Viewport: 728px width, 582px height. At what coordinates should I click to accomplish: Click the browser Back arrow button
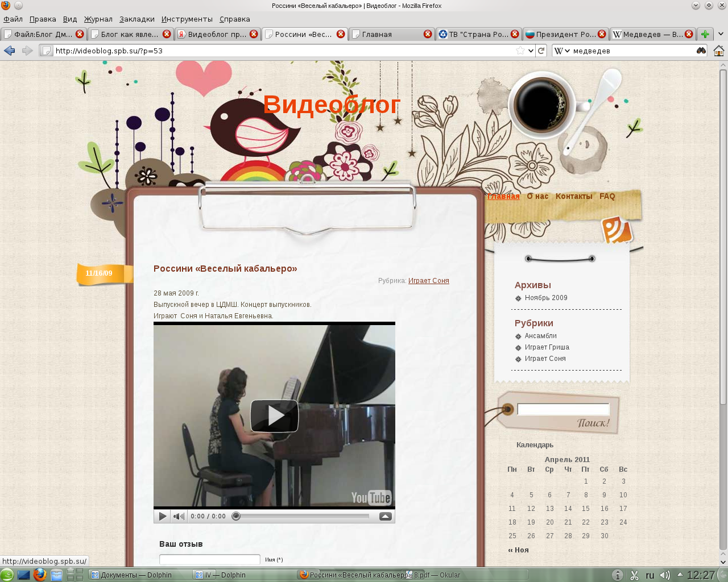pos(9,51)
